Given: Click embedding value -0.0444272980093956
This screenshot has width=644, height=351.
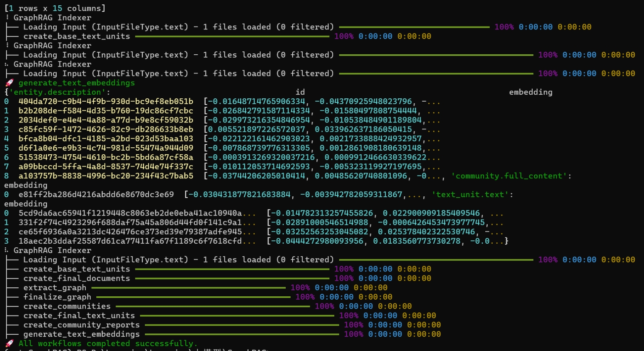Looking at the screenshot, I should pos(317,241).
